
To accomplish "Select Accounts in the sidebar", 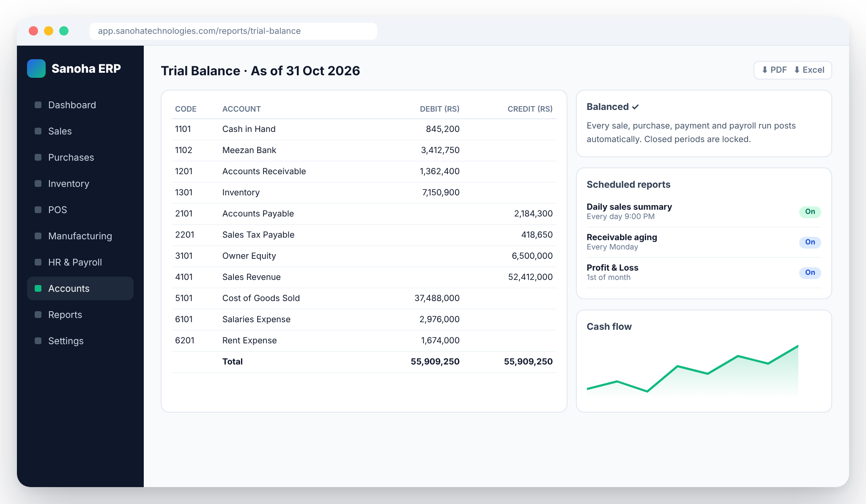I will click(80, 288).
